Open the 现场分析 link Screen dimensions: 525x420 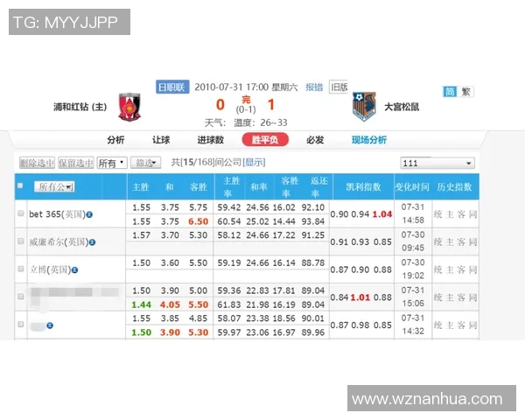coord(368,140)
